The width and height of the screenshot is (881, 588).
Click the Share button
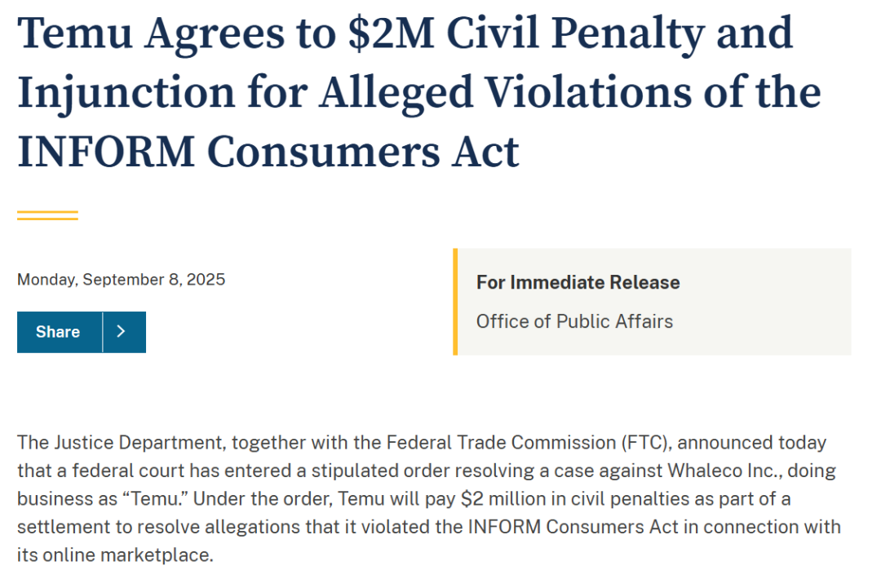(x=59, y=332)
